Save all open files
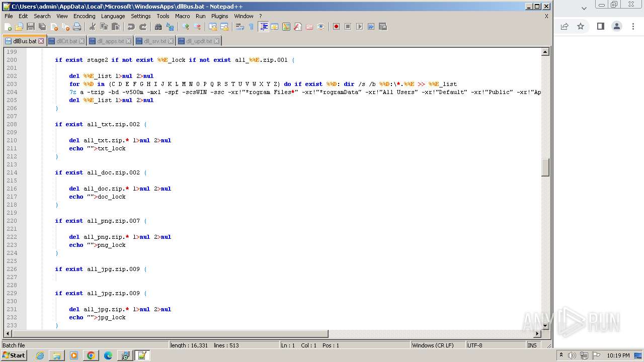 click(x=42, y=27)
